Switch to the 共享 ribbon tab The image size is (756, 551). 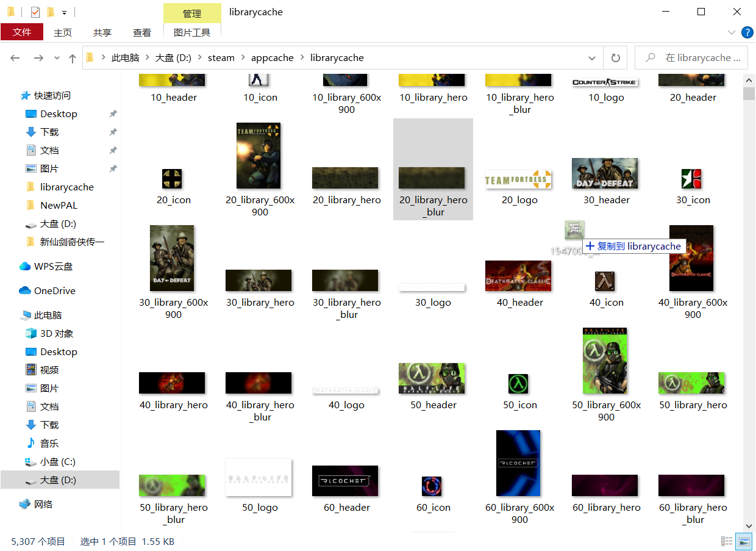coord(102,32)
